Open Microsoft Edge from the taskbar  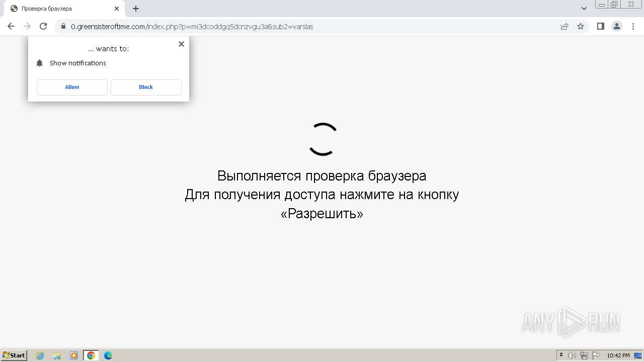(x=108, y=355)
